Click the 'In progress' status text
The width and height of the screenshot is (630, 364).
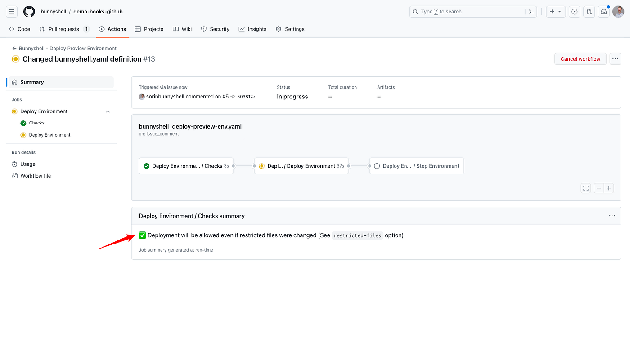pos(292,97)
